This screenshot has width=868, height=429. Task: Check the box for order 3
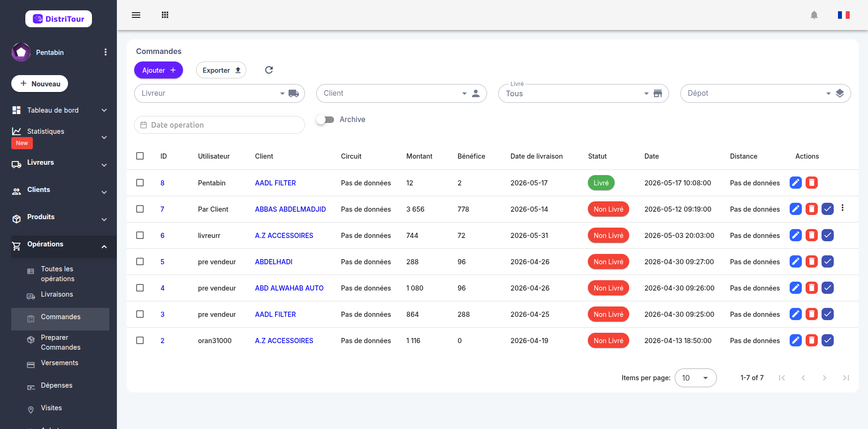pos(140,314)
